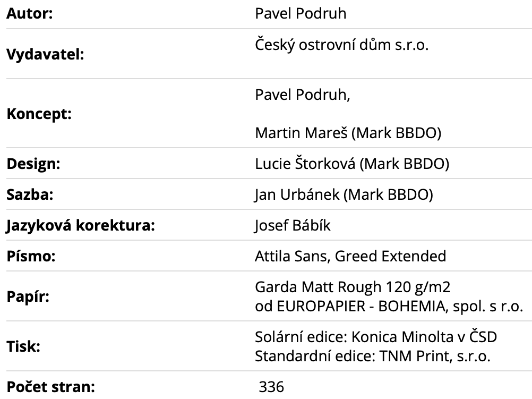Click proofreader name Josef Bábík

[x=293, y=226]
